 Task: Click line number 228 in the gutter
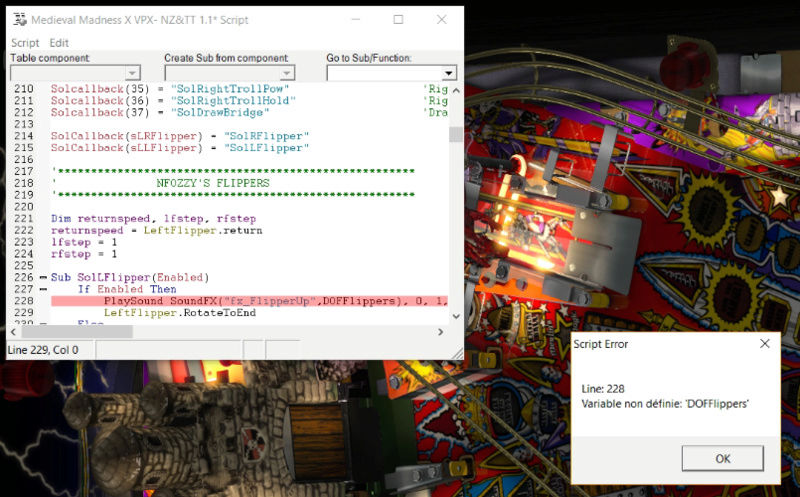click(x=23, y=301)
